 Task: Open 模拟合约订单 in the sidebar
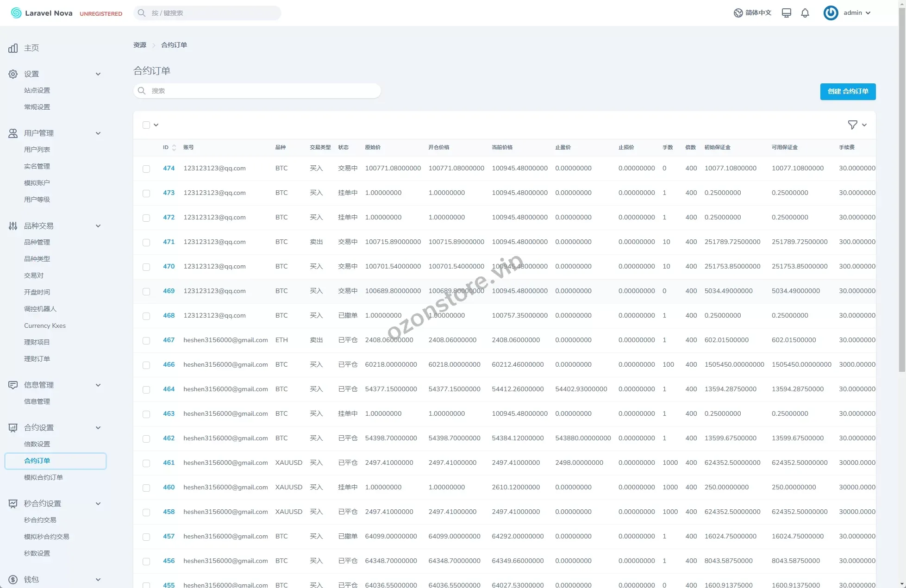click(44, 477)
